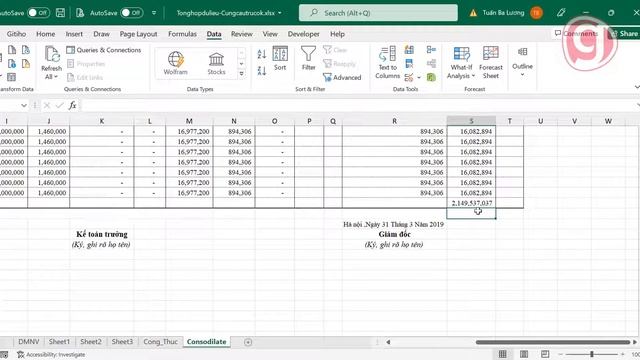Insert the Wolfram data type

pyautogui.click(x=176, y=63)
